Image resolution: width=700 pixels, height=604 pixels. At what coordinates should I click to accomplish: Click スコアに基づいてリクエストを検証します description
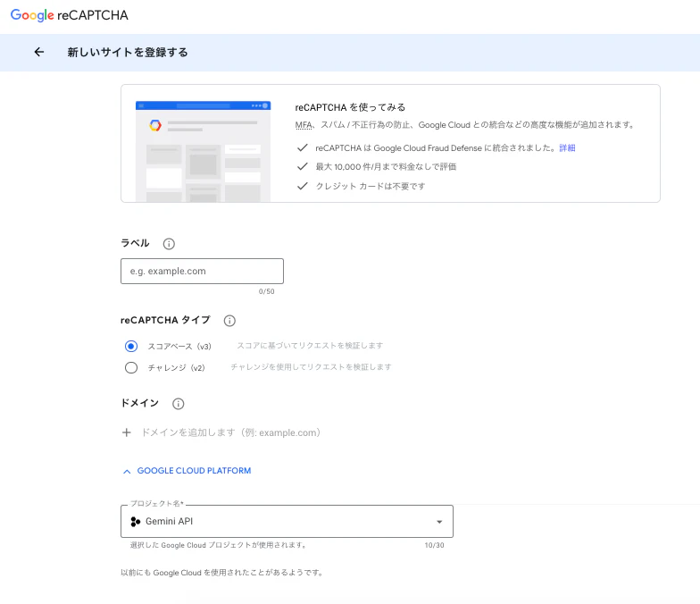pos(310,345)
